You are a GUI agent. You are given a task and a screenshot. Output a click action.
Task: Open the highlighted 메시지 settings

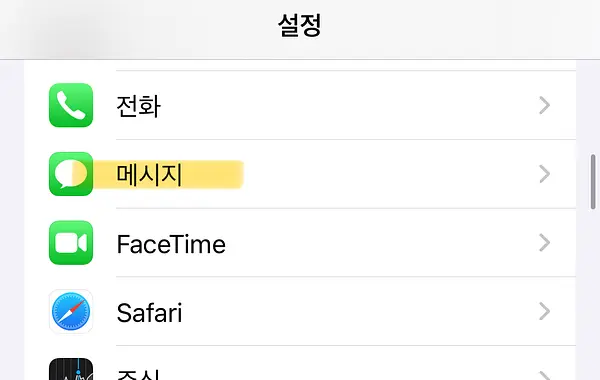pyautogui.click(x=300, y=174)
